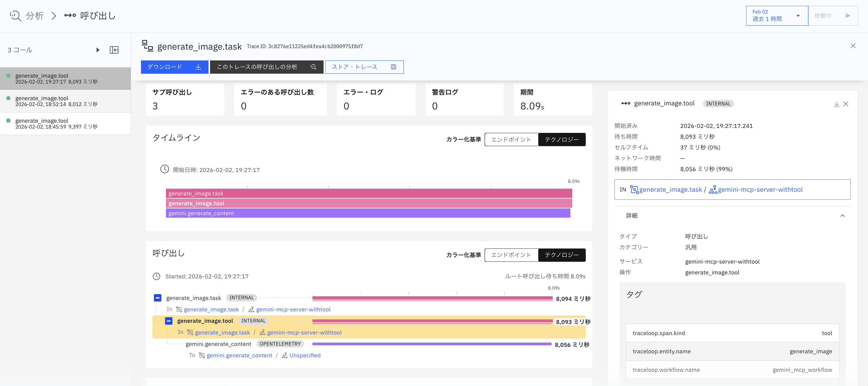The height and width of the screenshot is (386, 868).
Task: Click the save icon in ストア・トレース button
Action: point(394,67)
